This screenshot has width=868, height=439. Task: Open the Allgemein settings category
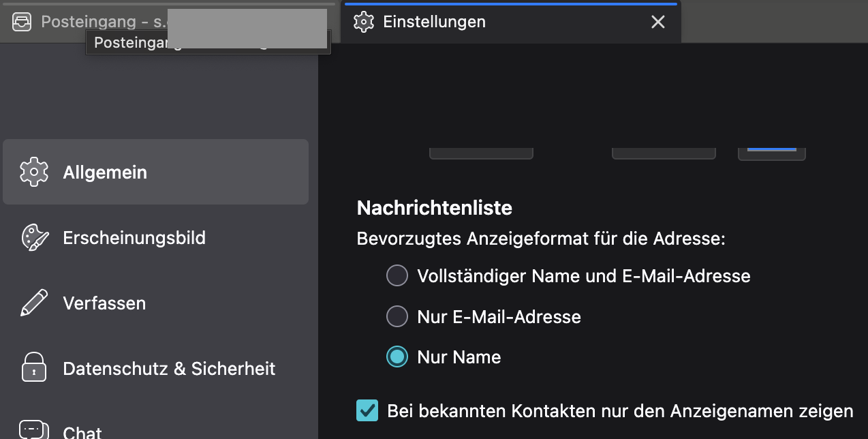click(x=105, y=172)
